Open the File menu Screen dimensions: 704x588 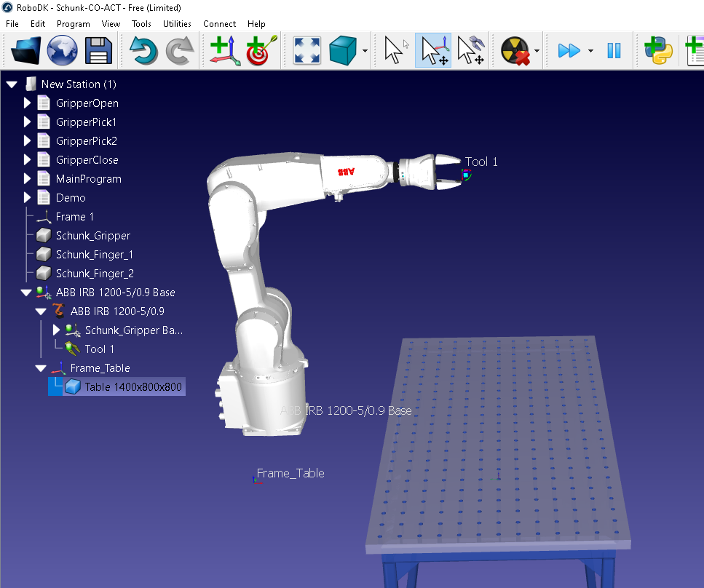tap(12, 24)
